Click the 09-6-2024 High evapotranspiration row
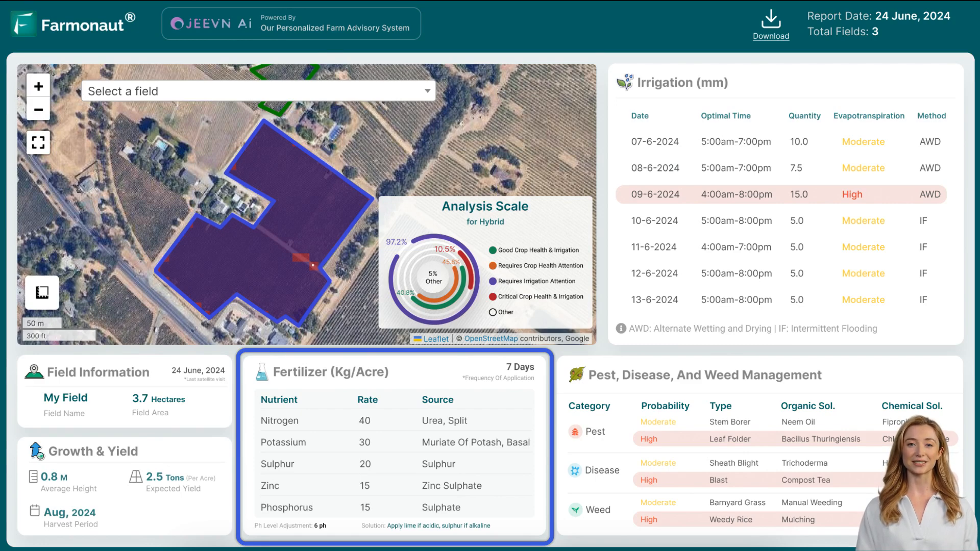This screenshot has height=551, width=980. tap(779, 194)
